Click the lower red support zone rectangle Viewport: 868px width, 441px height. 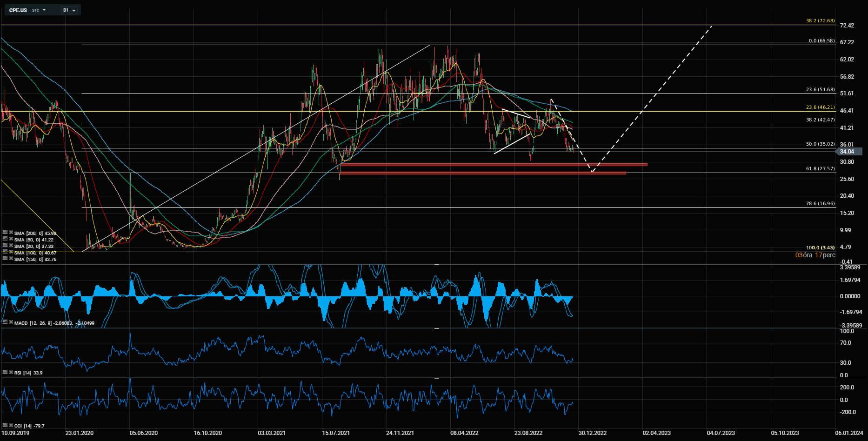click(x=483, y=174)
